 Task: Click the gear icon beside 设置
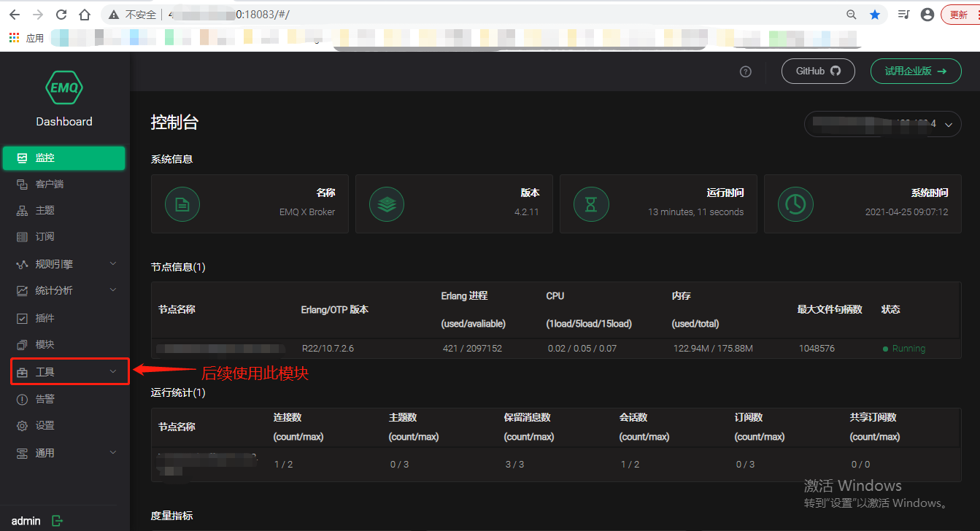click(22, 425)
